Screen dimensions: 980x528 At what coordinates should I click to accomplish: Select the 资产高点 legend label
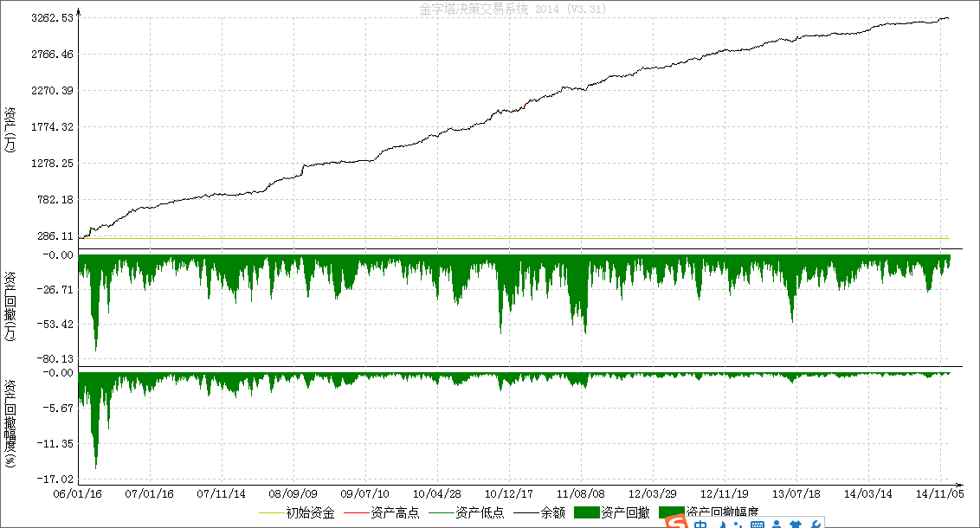395,512
